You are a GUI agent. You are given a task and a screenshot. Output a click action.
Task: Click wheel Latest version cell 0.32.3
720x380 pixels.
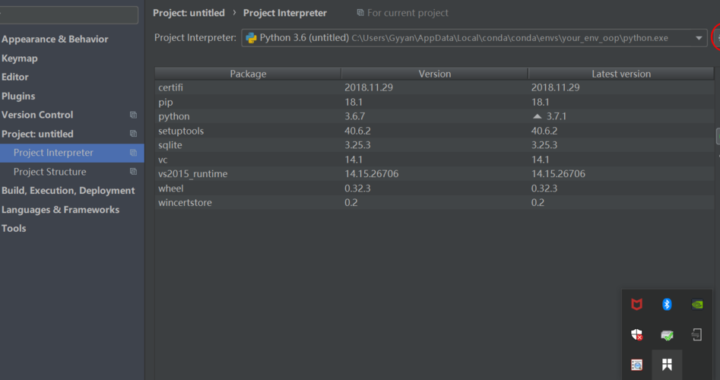544,188
